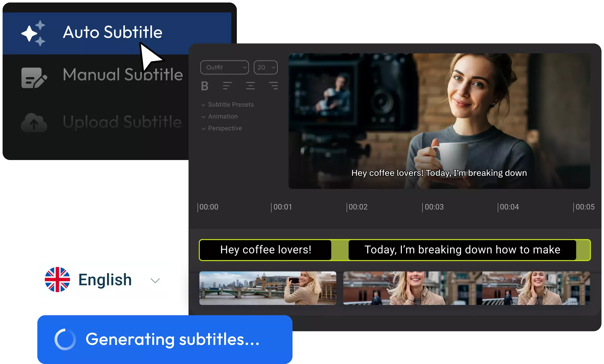Open the font size 20 dropdown

(x=266, y=67)
